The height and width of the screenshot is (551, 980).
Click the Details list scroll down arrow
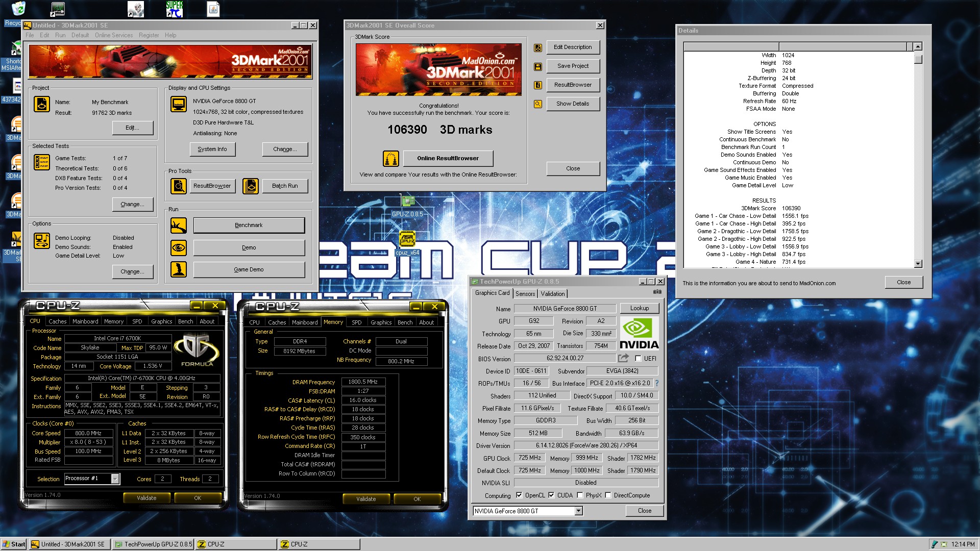tap(918, 264)
